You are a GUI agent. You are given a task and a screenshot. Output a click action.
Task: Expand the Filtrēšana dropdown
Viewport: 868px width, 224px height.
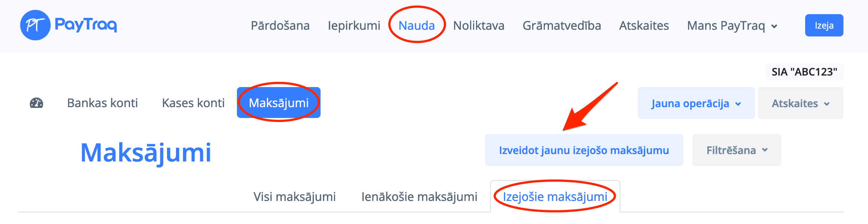click(x=736, y=150)
